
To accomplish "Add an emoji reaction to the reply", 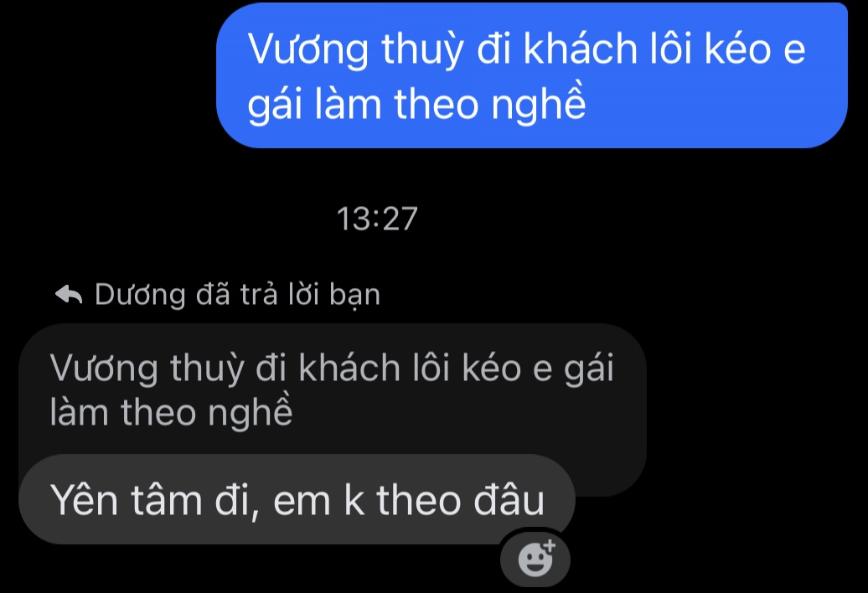I will (x=535, y=559).
